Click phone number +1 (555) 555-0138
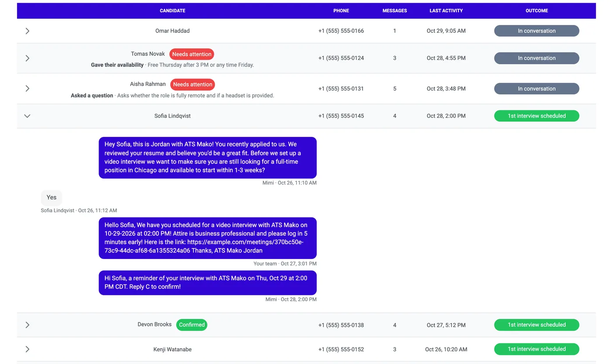Screen dimensions: 613x364 341,325
